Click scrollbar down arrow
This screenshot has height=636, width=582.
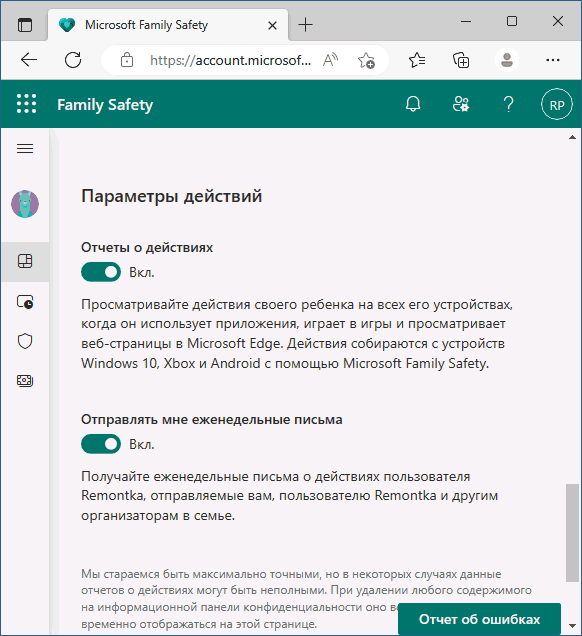(x=572, y=625)
